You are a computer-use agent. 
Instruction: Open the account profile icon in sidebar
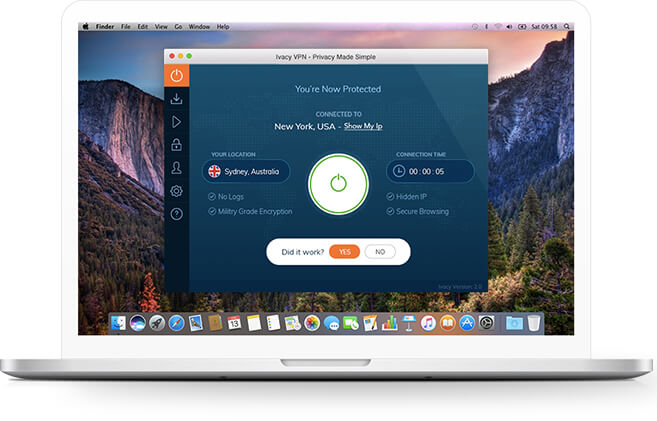point(176,168)
